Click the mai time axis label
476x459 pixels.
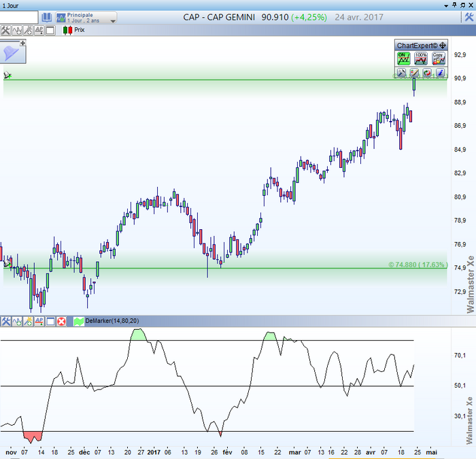431,452
